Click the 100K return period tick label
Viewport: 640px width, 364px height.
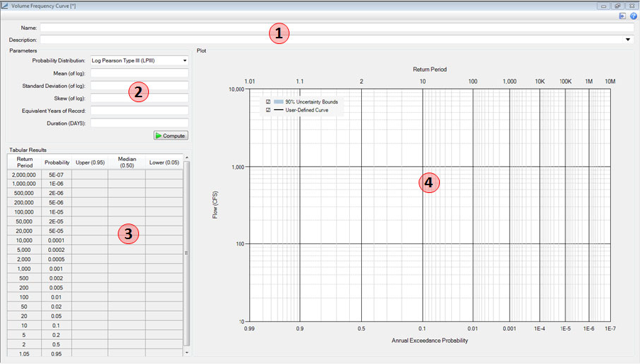(565, 82)
